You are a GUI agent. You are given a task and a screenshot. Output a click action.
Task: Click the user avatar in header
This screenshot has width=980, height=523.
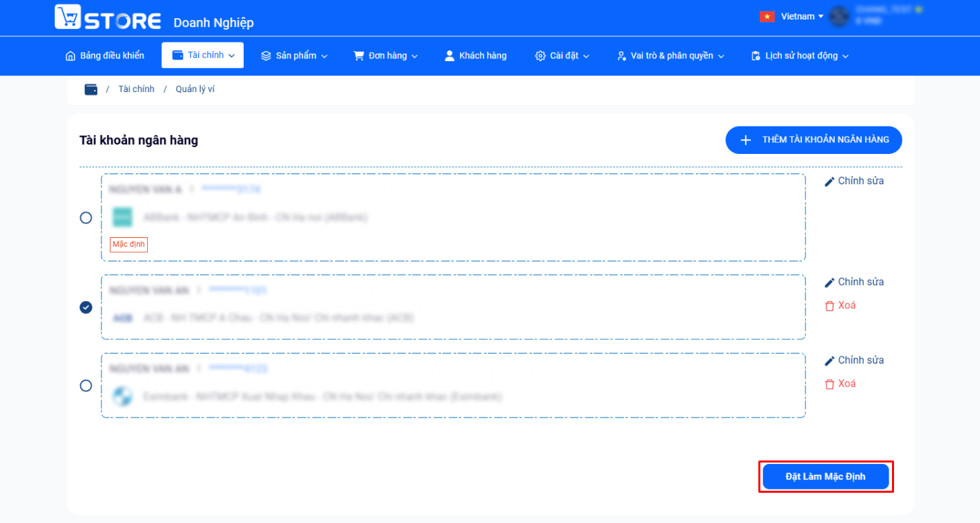840,16
